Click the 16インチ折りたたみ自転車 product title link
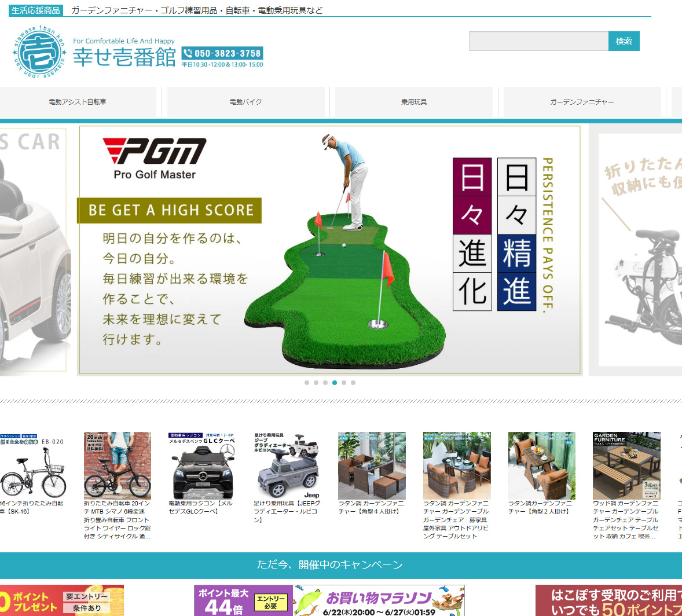This screenshot has height=616, width=682. coord(32,507)
